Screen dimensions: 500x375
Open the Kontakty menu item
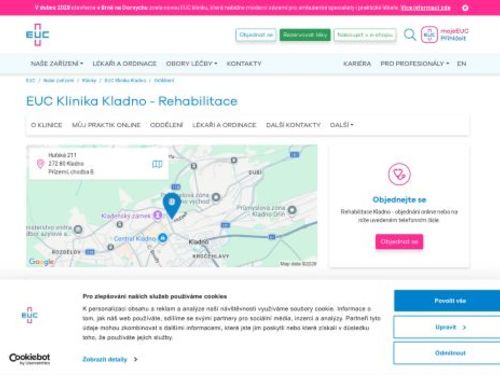point(244,63)
